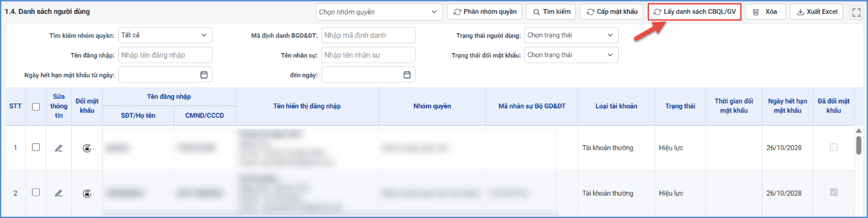Click the 'SĐT/Họ tên' column header
868x218 pixels.
pyautogui.click(x=138, y=115)
